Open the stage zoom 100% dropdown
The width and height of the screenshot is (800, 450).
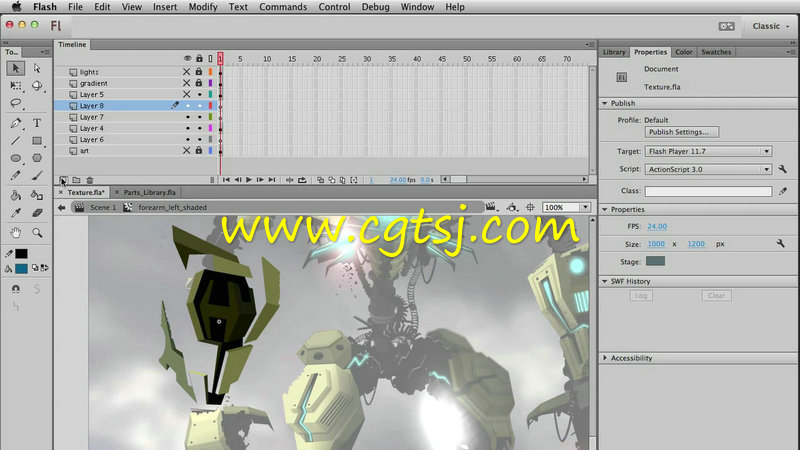pyautogui.click(x=585, y=207)
